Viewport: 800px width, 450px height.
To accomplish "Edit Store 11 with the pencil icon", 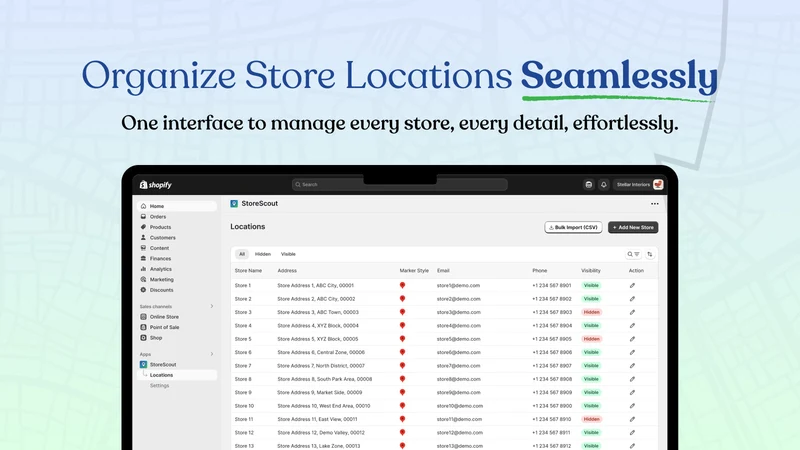I will pyautogui.click(x=632, y=419).
